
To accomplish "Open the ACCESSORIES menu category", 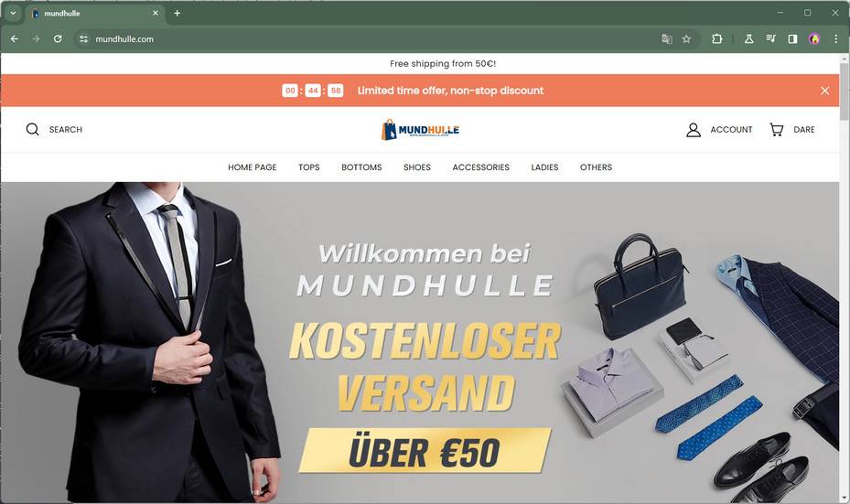I will (481, 167).
